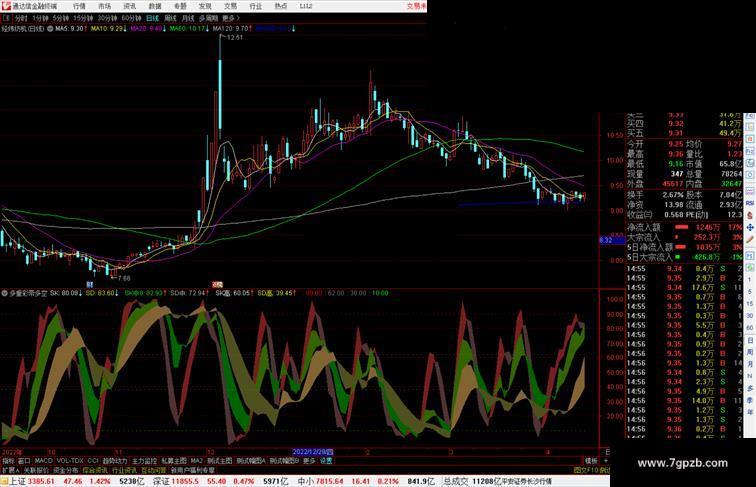
Task: Click the 中小 index in status bar
Action: [306, 482]
